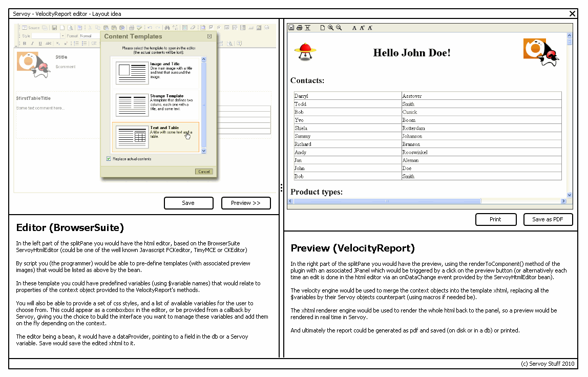Click the Print button under the preview
The image size is (588, 377).
click(496, 219)
